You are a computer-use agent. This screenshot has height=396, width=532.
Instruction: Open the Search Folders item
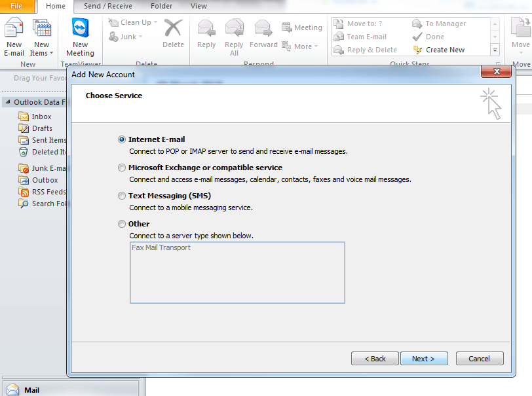point(43,204)
